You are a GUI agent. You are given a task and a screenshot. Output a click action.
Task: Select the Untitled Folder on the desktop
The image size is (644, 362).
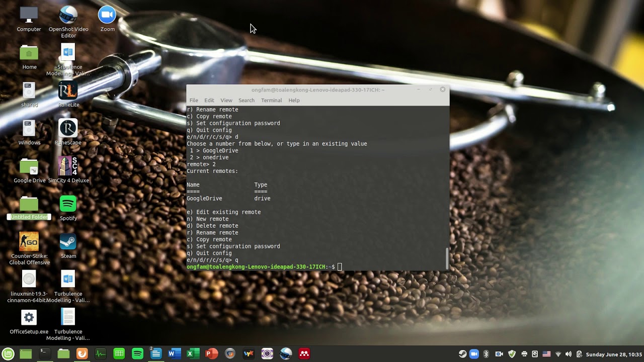(x=29, y=208)
